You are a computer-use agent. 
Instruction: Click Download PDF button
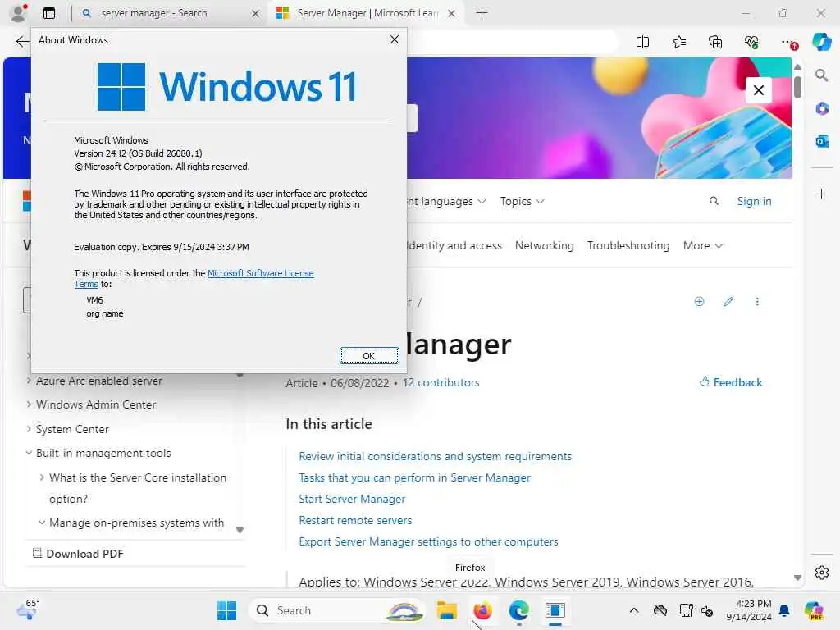[x=78, y=554]
